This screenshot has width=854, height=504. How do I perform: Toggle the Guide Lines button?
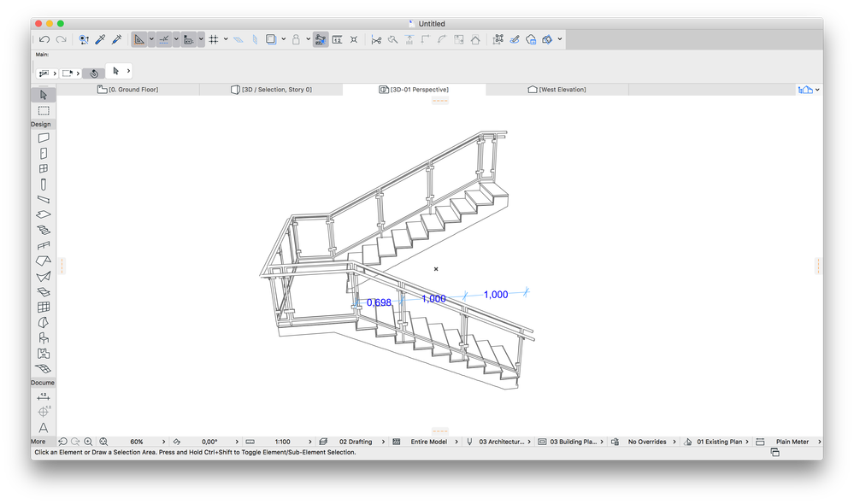(x=138, y=39)
